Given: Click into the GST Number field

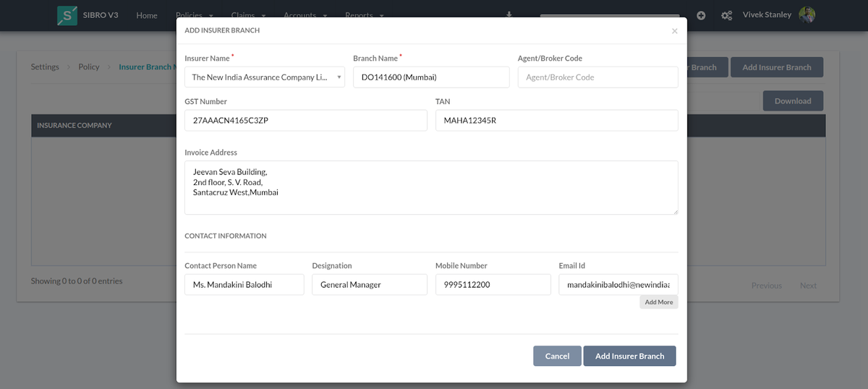Looking at the screenshot, I should 305,121.
